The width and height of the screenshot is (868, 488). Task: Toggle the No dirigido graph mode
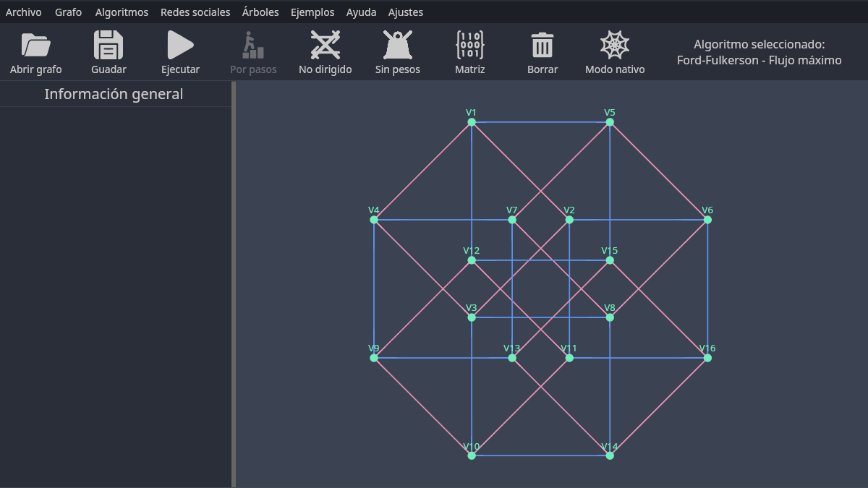pos(325,46)
